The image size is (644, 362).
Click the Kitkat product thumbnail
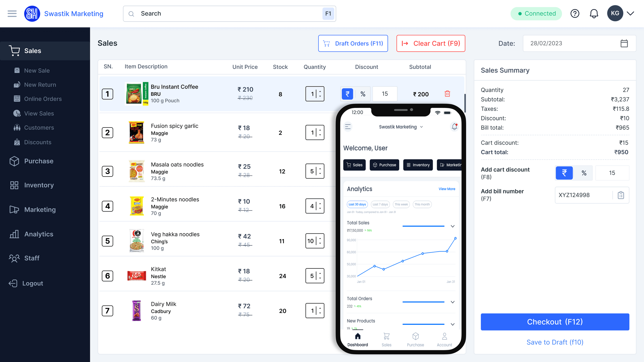tap(136, 276)
